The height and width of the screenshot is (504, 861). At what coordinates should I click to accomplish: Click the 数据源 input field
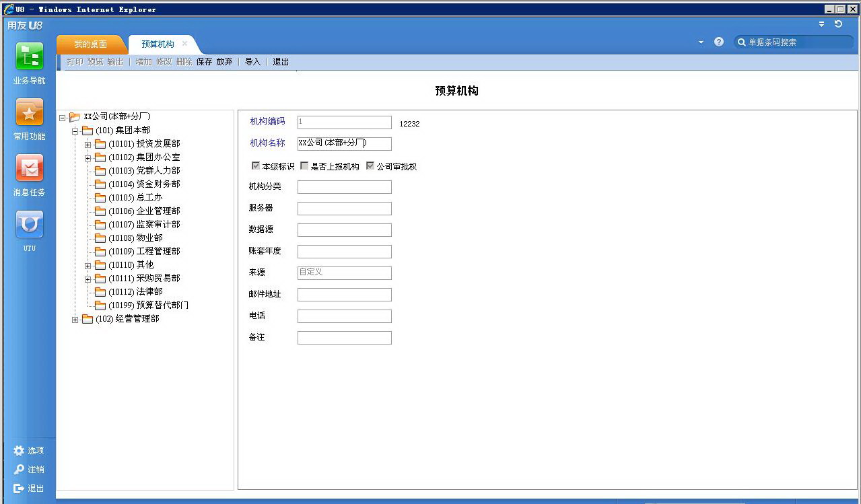pyautogui.click(x=344, y=229)
